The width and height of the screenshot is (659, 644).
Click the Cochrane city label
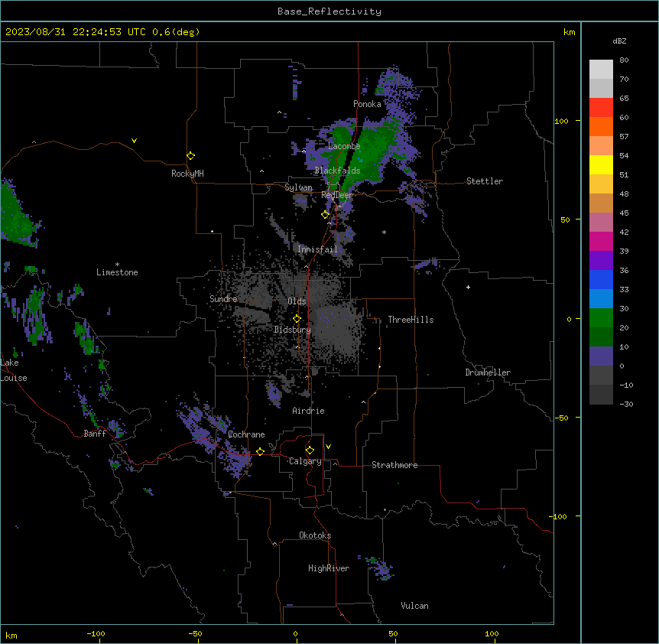[246, 434]
